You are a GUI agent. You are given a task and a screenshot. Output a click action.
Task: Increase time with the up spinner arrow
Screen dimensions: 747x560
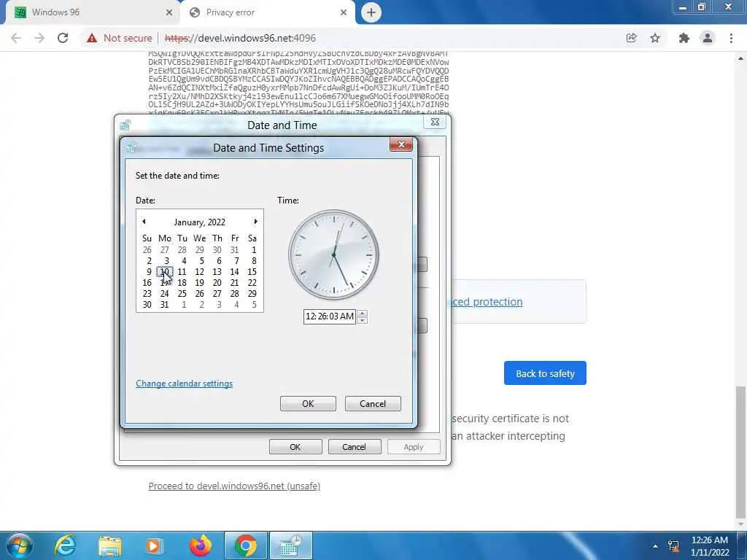[362, 314]
